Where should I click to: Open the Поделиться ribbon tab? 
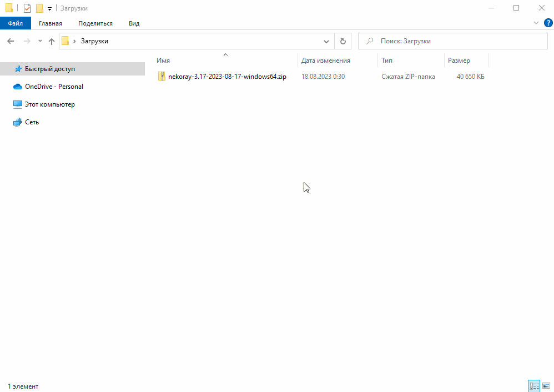pyautogui.click(x=95, y=23)
